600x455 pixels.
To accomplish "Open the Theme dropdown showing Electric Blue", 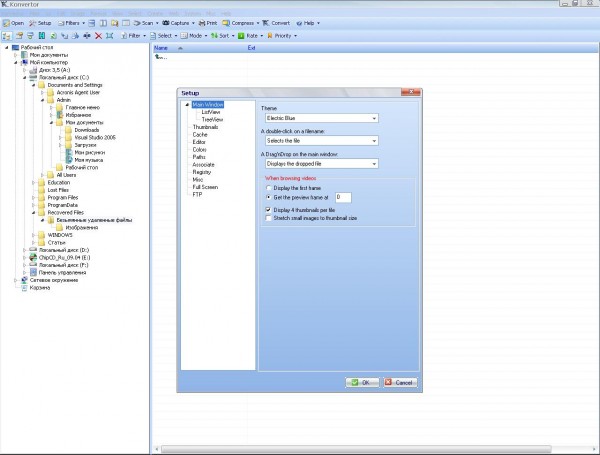I will [321, 118].
